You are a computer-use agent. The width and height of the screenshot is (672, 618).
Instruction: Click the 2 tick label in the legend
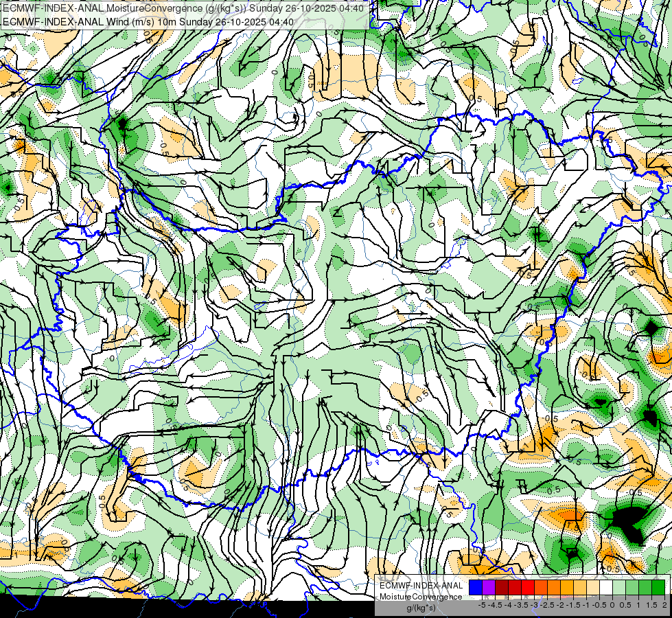click(x=664, y=605)
